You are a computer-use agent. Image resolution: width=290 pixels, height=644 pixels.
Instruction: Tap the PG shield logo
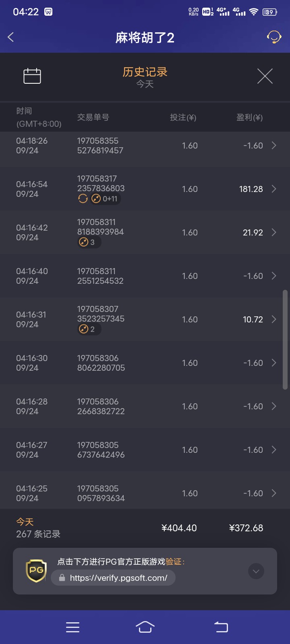36,570
